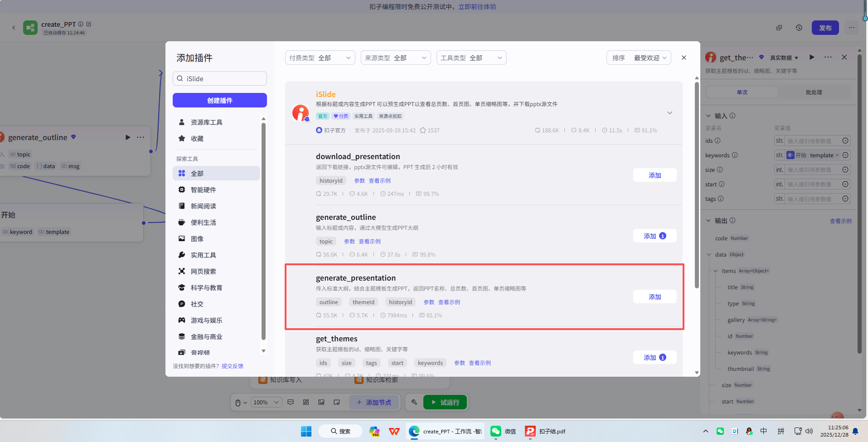Switch to the 批处理 tab
868x442 pixels.
[x=814, y=92]
